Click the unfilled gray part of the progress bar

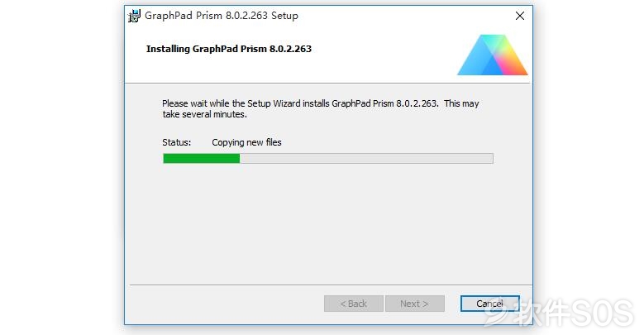366,158
